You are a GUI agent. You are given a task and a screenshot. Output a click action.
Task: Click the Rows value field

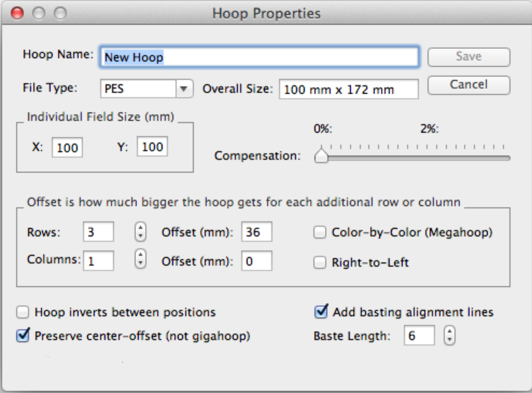tap(98, 232)
